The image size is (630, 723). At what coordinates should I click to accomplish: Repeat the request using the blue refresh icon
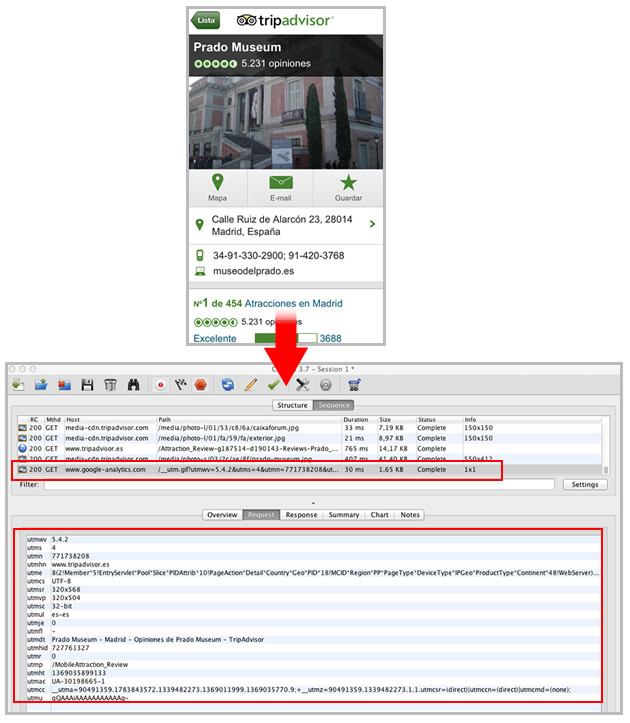[228, 385]
